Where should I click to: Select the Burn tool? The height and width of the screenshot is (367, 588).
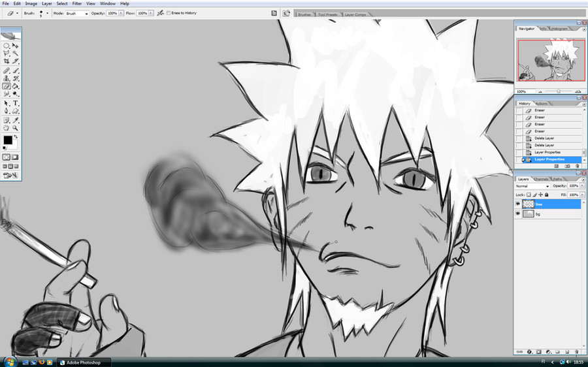tap(16, 94)
